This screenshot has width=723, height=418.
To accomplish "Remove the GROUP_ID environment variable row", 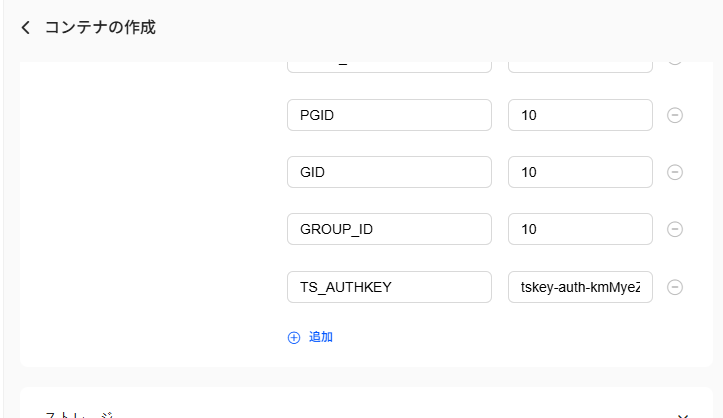I will [675, 229].
